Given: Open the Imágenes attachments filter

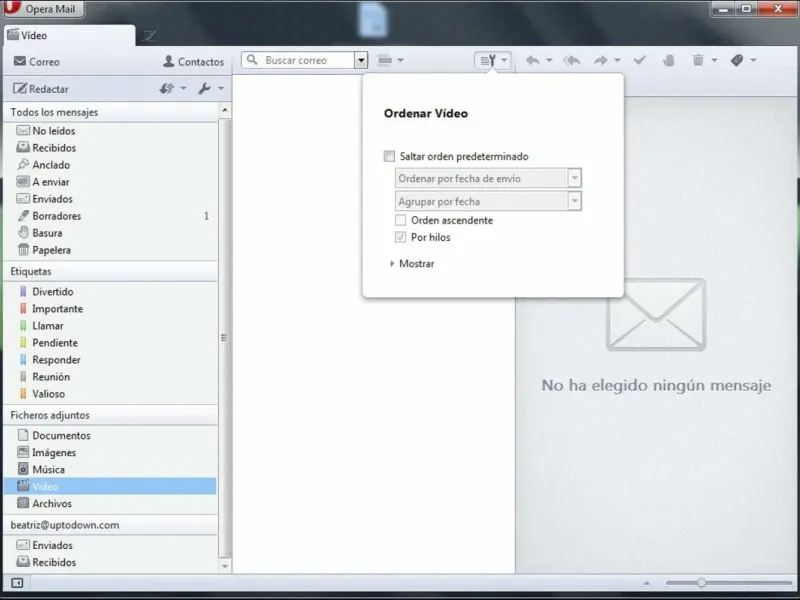Looking at the screenshot, I should (x=110, y=453).
